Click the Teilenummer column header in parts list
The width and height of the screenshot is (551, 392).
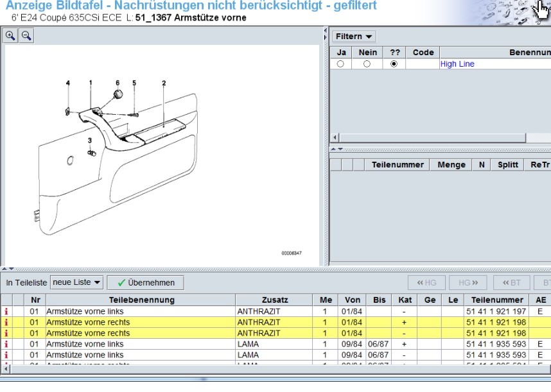[x=497, y=300]
